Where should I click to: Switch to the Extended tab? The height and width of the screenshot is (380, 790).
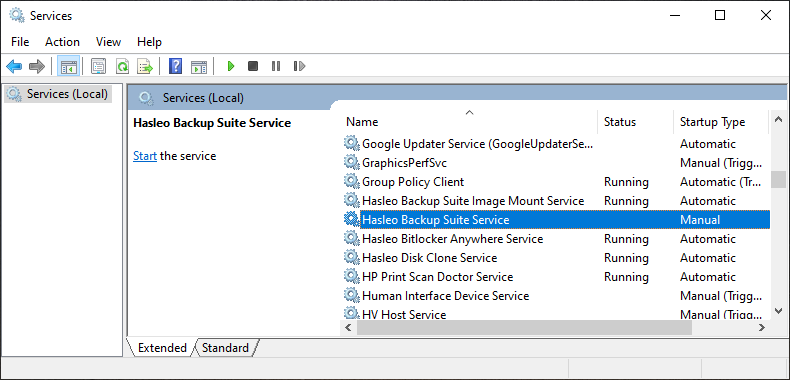point(162,348)
